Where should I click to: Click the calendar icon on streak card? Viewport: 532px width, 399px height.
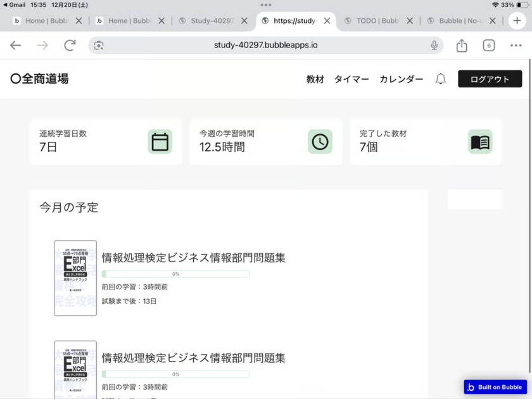click(160, 142)
